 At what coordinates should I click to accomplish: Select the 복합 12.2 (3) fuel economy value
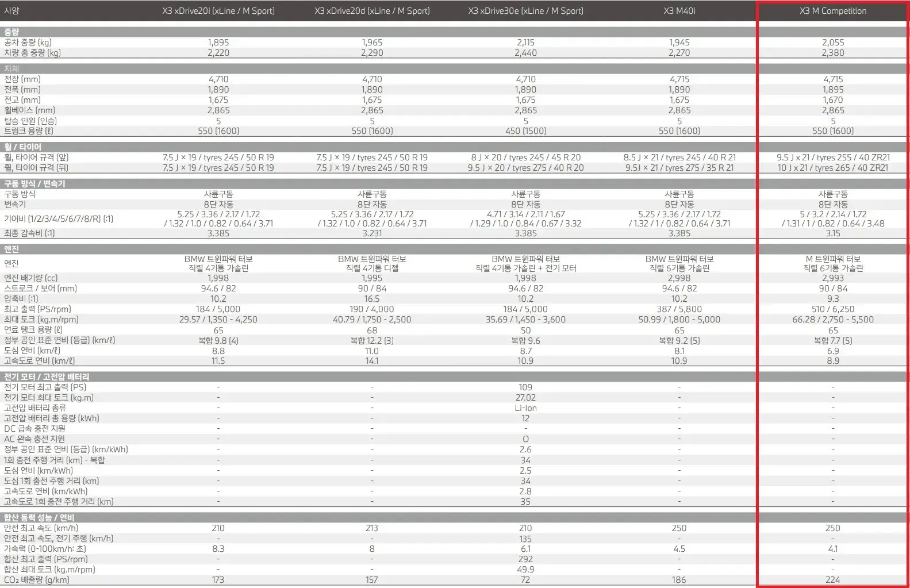click(372, 341)
